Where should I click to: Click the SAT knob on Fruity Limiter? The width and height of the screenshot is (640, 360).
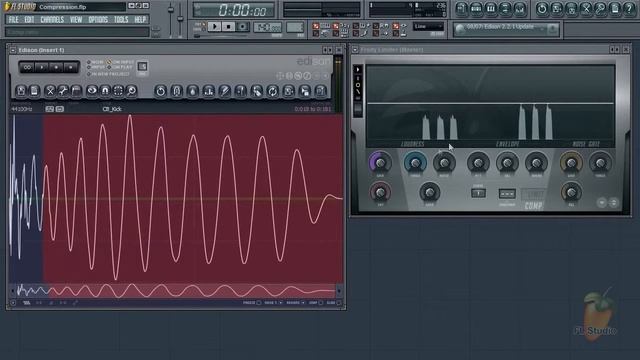(380, 192)
